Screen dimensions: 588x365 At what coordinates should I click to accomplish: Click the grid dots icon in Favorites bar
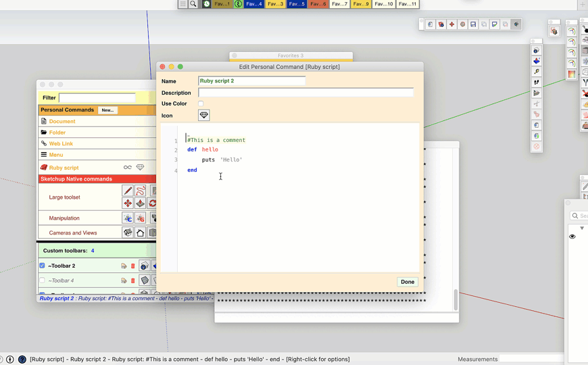pos(182,4)
